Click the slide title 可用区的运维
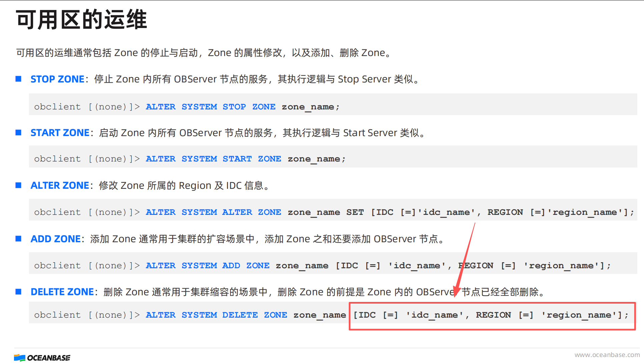This screenshot has width=644, height=364. (x=81, y=19)
